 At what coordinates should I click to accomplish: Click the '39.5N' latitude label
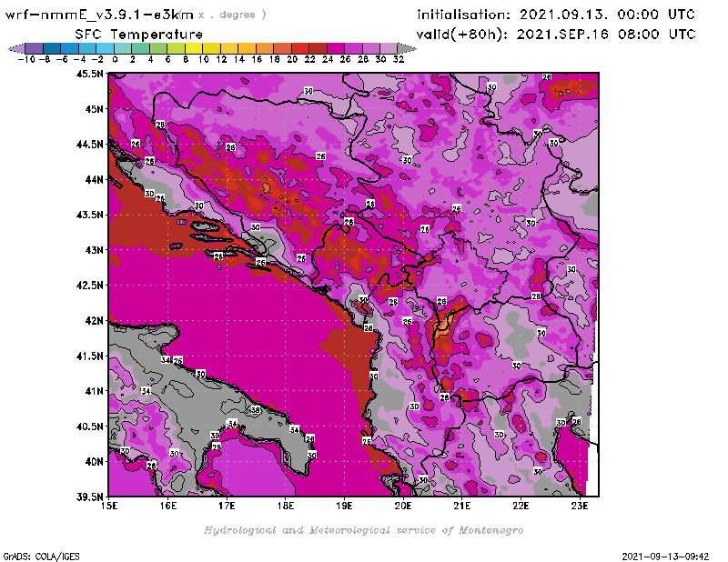point(89,497)
